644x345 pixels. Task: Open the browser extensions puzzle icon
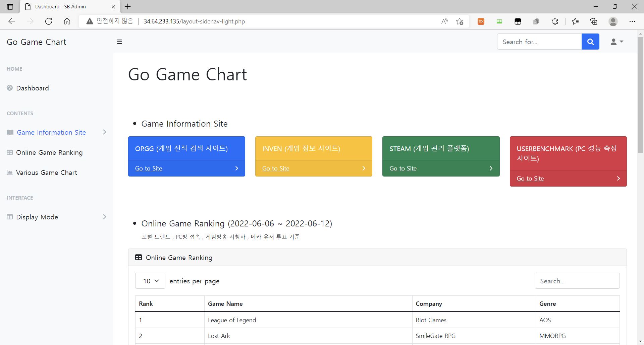pyautogui.click(x=555, y=21)
